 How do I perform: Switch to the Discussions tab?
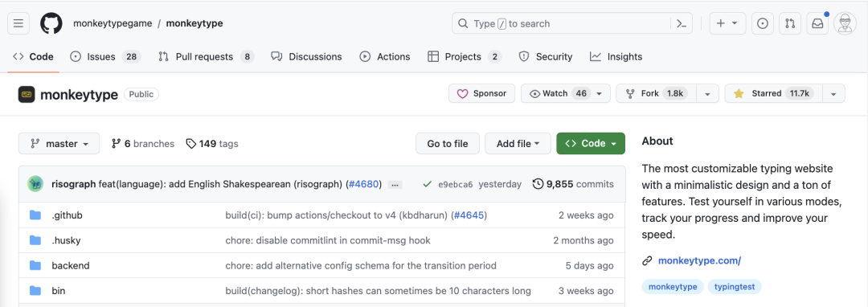[306, 56]
